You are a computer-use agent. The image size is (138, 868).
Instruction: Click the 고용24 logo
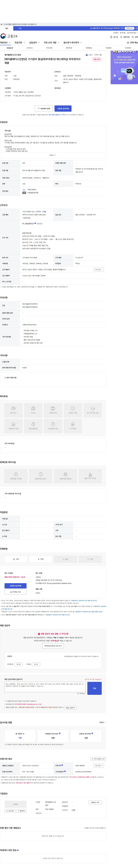point(9,36)
